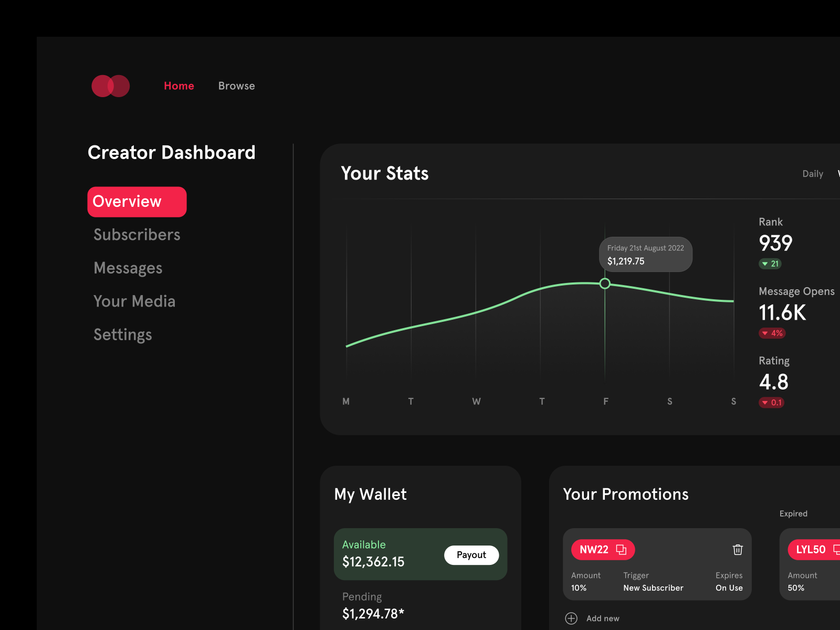Click the Payout button in My Wallet
The height and width of the screenshot is (630, 840).
[471, 555]
